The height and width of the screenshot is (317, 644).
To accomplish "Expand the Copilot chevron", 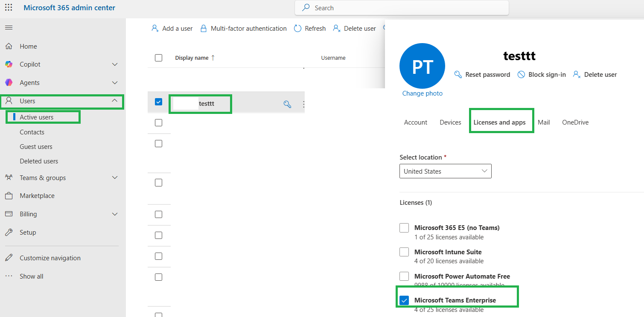I will (114, 64).
